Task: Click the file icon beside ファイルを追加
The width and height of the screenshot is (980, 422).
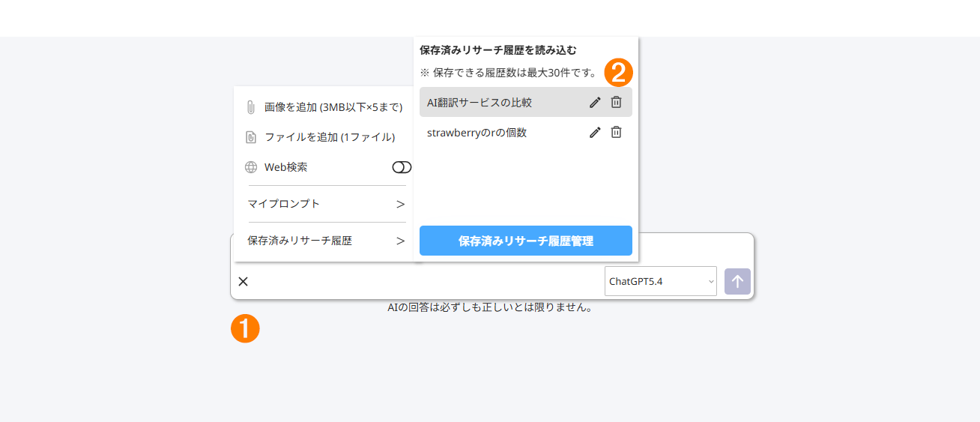Action: 251,137
